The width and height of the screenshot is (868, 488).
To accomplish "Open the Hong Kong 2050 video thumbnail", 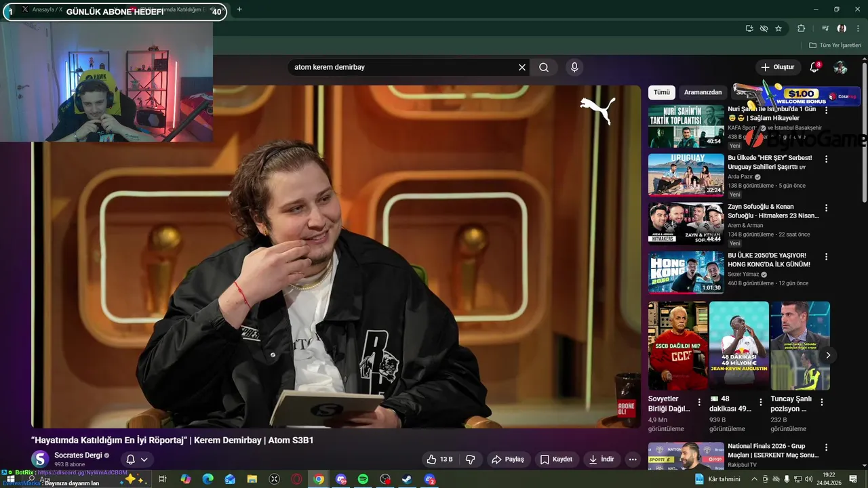I will (686, 272).
